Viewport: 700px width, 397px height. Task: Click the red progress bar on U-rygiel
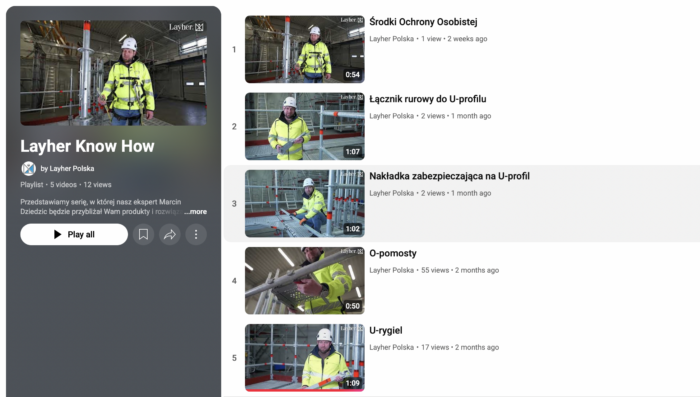pos(304,390)
